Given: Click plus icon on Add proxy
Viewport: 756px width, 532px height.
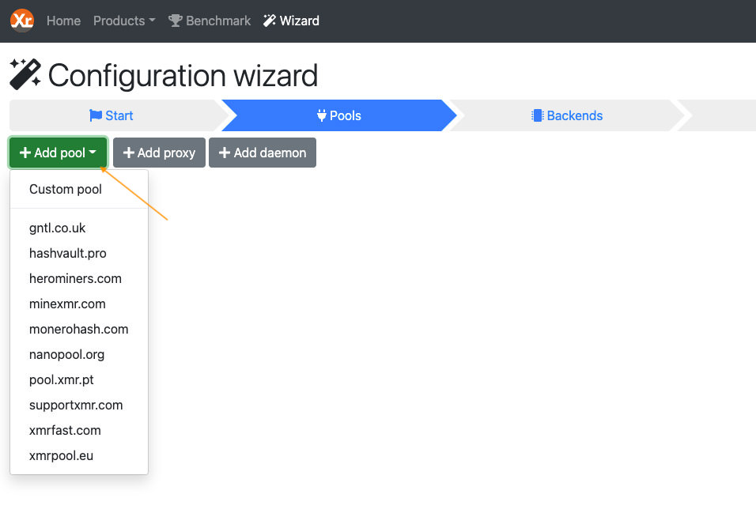Looking at the screenshot, I should (x=129, y=153).
